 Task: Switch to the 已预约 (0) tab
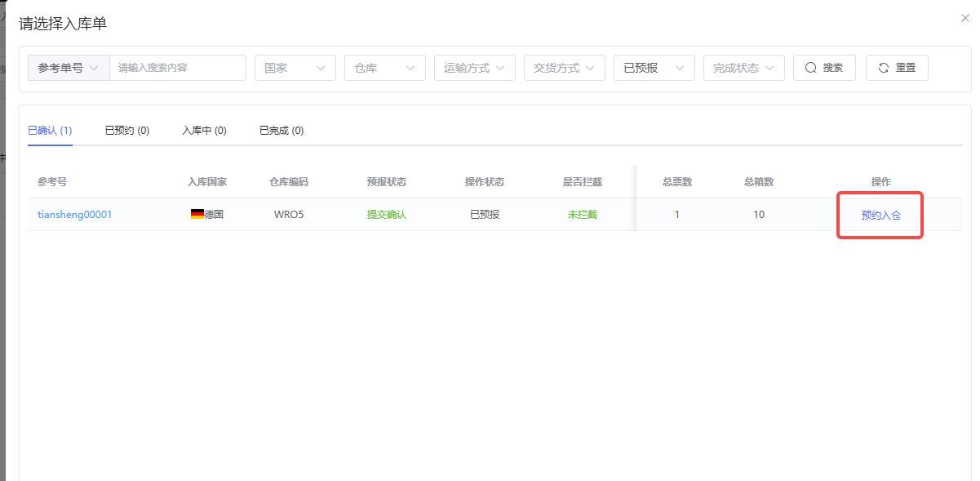pyautogui.click(x=127, y=131)
